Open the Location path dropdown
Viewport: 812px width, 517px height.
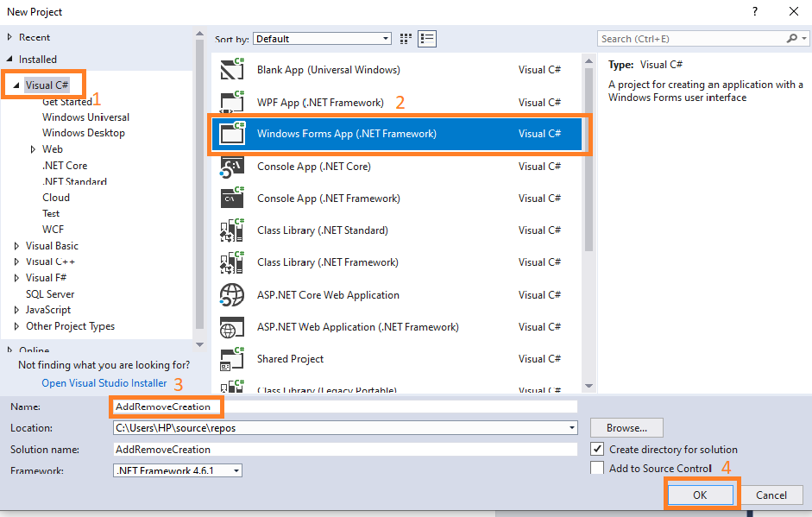pyautogui.click(x=572, y=428)
